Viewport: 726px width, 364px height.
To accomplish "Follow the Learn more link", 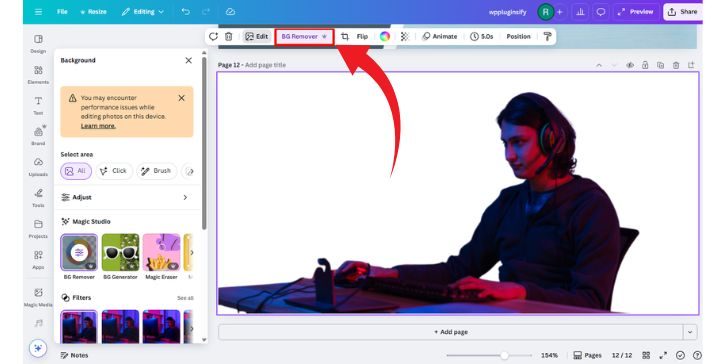I will pyautogui.click(x=98, y=126).
